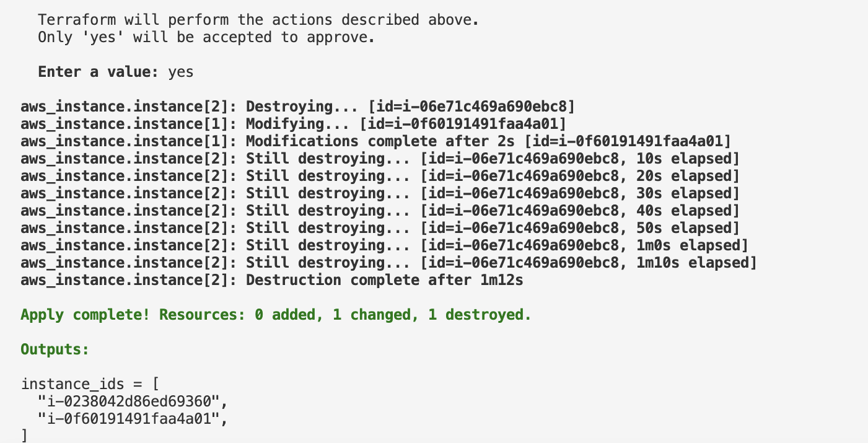The image size is (868, 443).
Task: Click the "Destruction complete after 1m12s" line
Action: click(x=272, y=280)
